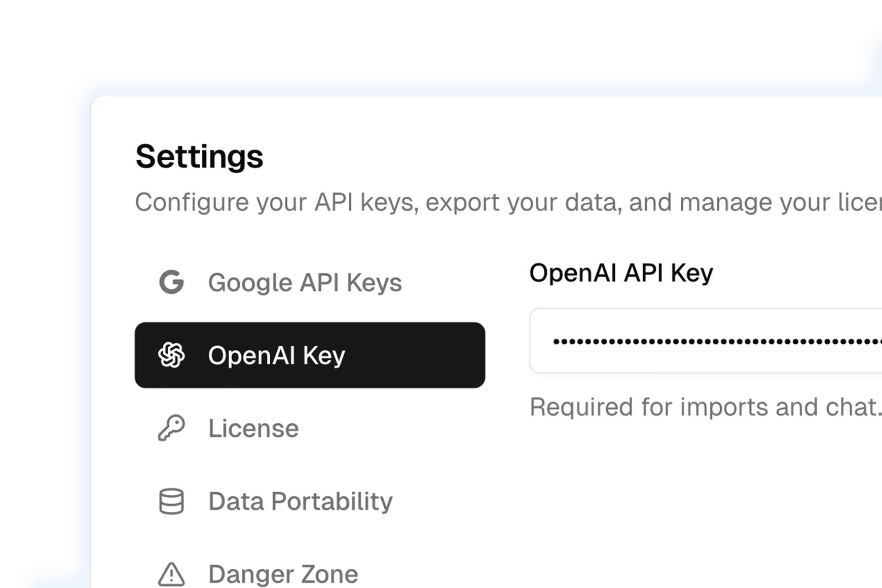The width and height of the screenshot is (882, 588).
Task: Switch to the License settings tab
Action: (253, 428)
